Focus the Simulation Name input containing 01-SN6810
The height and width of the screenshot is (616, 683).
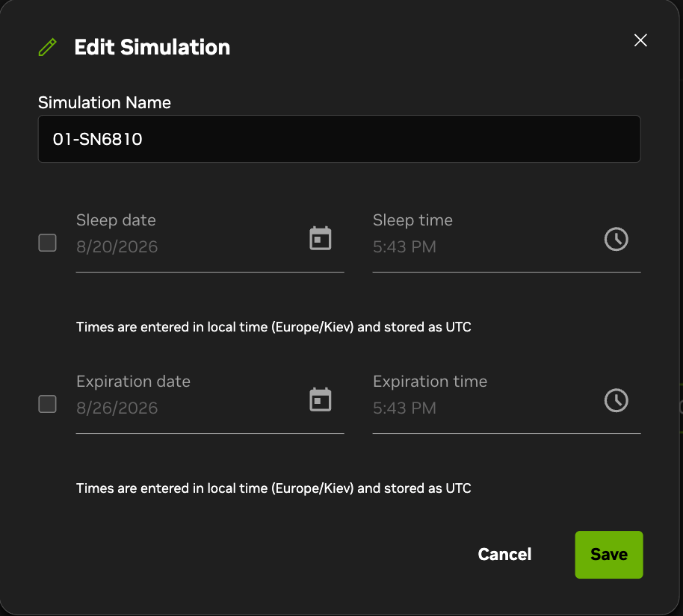point(339,139)
